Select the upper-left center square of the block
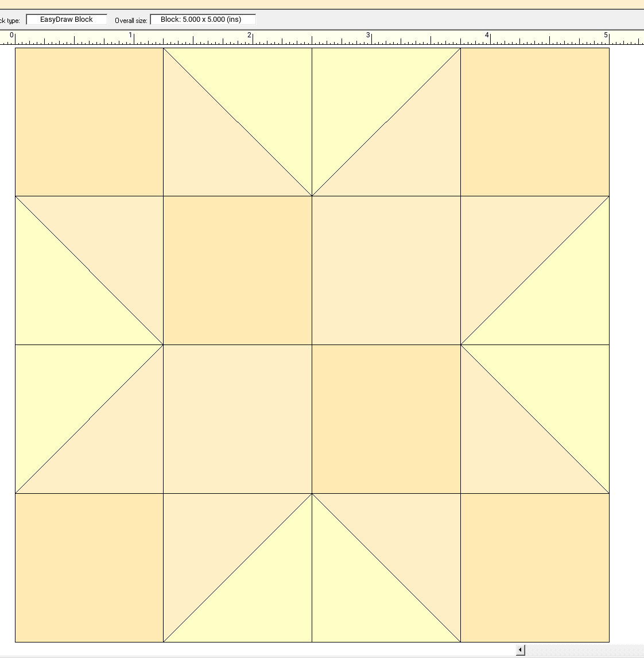Viewport: 644px width, 658px height. tap(238, 270)
